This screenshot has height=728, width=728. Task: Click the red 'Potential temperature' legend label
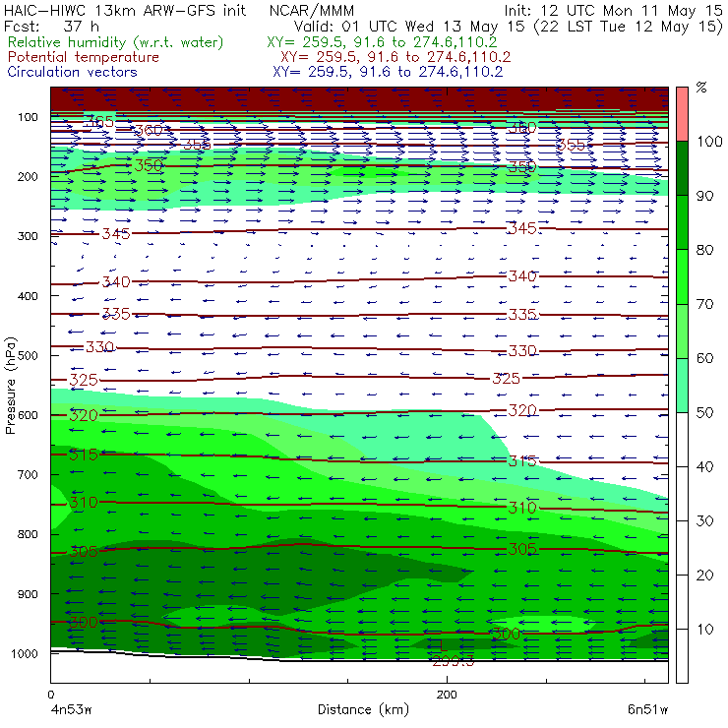84,57
